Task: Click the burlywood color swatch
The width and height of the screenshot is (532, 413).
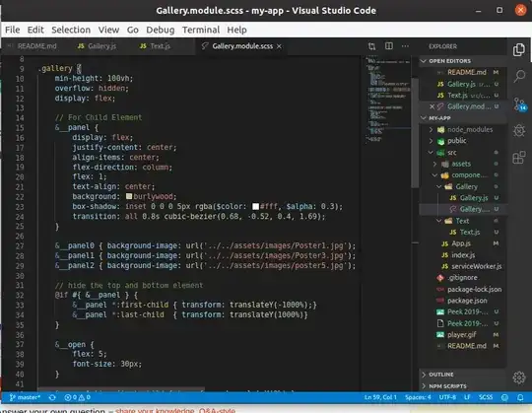Action: click(x=129, y=196)
